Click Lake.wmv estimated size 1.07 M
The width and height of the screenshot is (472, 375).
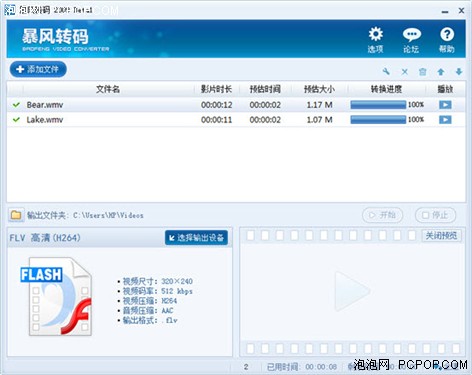click(319, 119)
